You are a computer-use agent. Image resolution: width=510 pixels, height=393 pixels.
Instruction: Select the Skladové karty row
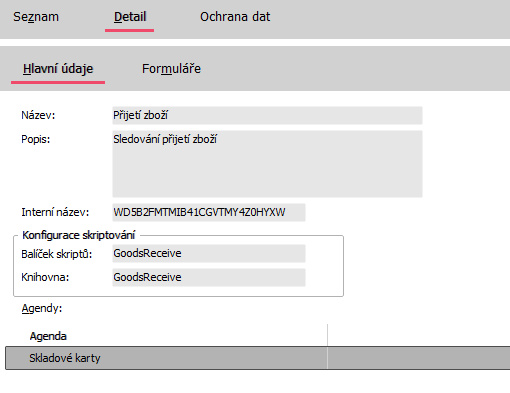click(258, 358)
